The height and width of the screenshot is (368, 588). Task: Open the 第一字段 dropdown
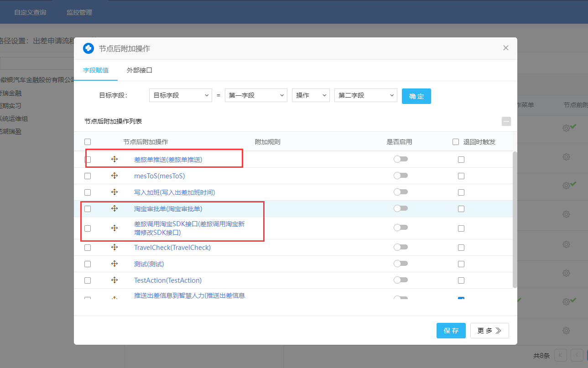[x=256, y=95]
